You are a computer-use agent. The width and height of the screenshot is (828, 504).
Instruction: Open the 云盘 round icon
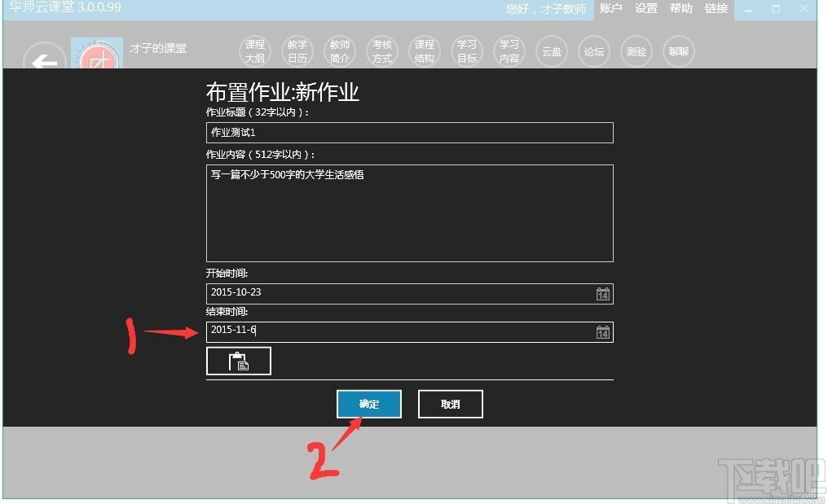coord(552,52)
